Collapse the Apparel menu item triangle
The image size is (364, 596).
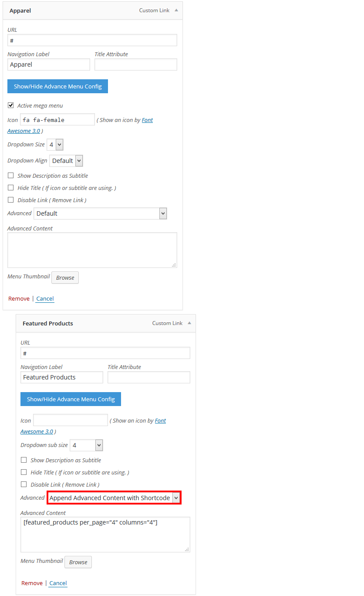point(176,10)
